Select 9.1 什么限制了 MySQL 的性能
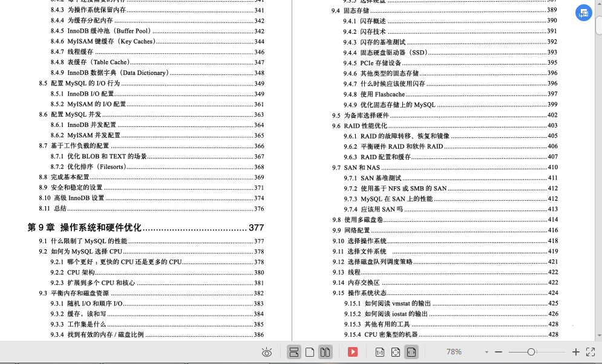Image resolution: width=602 pixels, height=364 pixels. click(152, 241)
